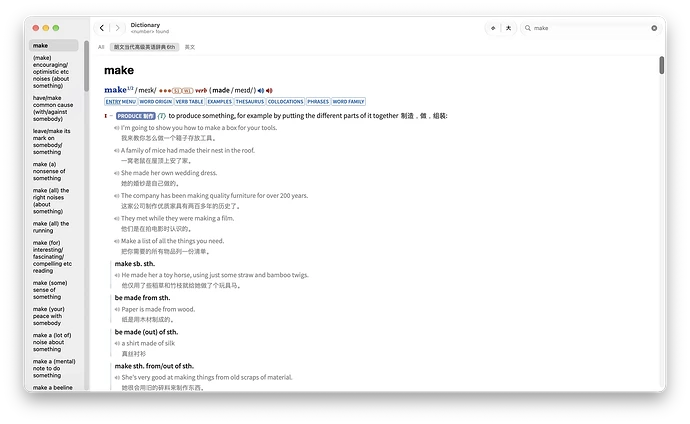Select "make a (lot of) noise about" sidebar entry

(54, 342)
